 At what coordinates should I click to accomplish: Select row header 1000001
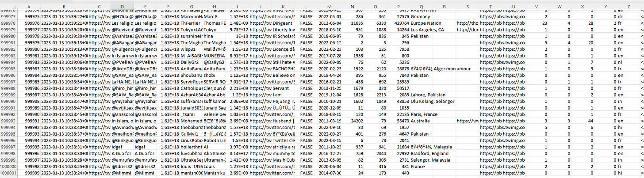coord(9,173)
